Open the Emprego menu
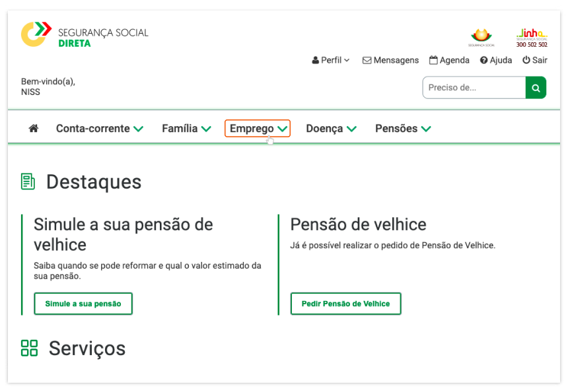Screen dimensions: 568x392 (x=258, y=129)
